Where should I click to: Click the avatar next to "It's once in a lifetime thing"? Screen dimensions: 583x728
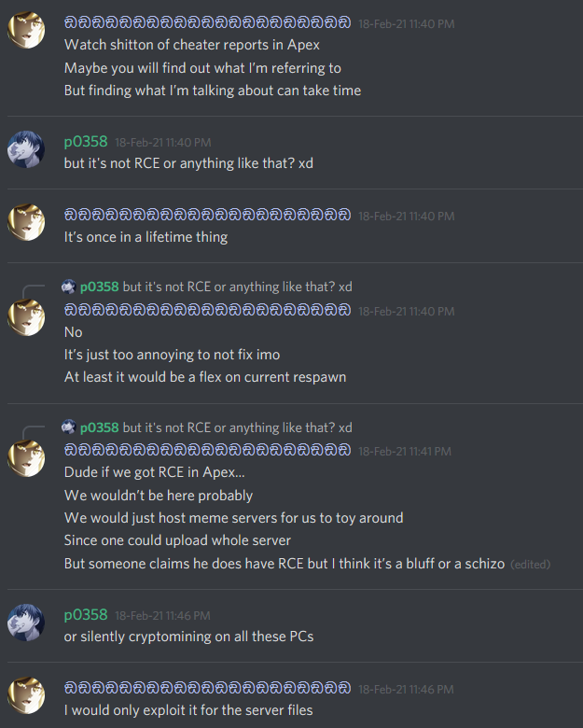coord(26,222)
